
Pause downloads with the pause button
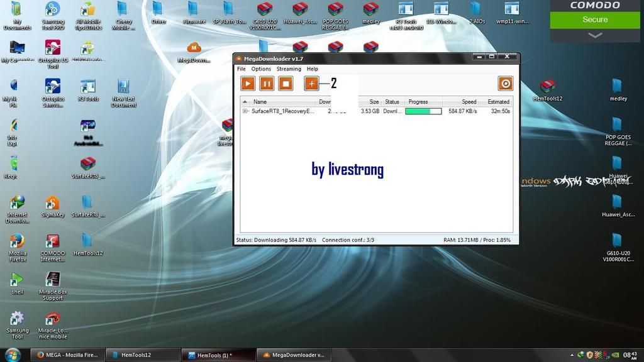(267, 84)
